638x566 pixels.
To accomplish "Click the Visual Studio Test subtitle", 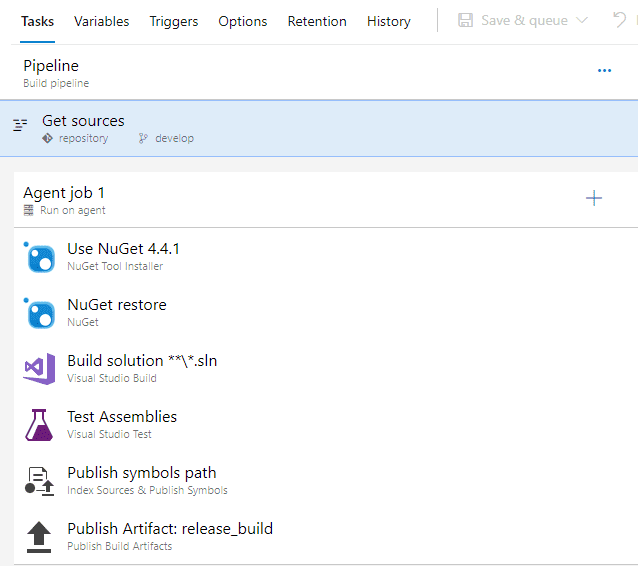I will pyautogui.click(x=109, y=434).
